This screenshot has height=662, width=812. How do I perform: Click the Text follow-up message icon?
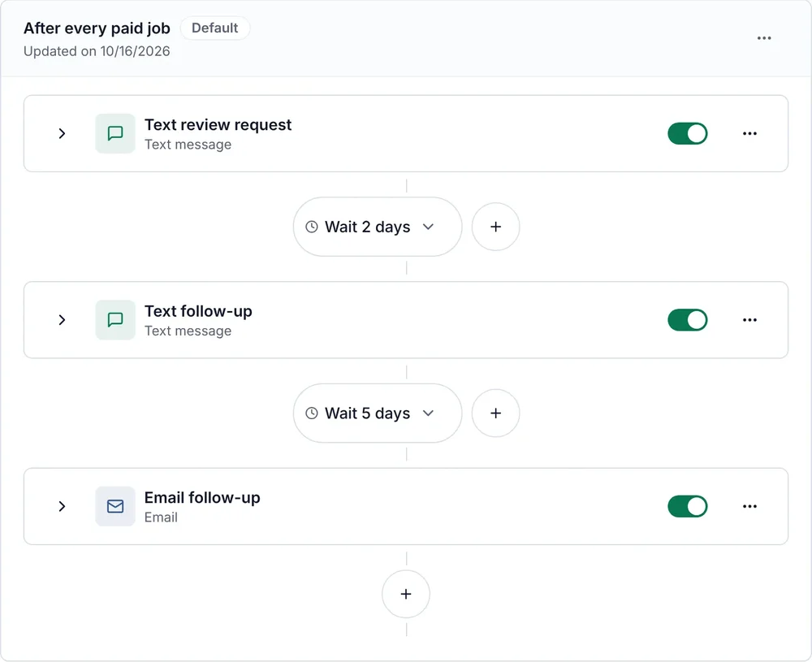click(x=115, y=320)
